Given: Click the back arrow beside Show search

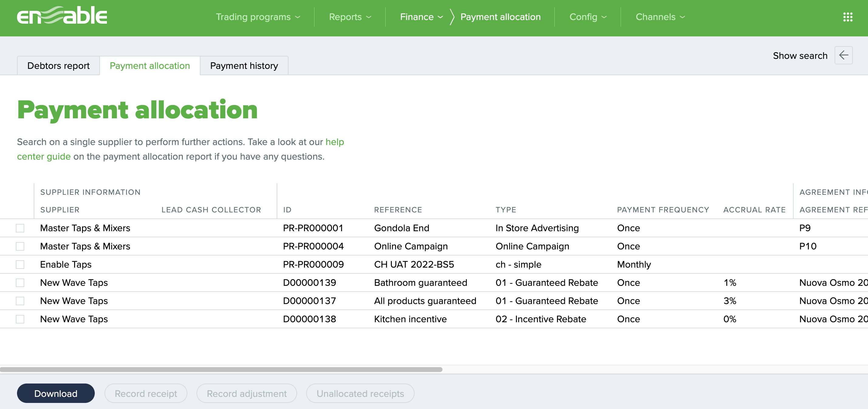Looking at the screenshot, I should (844, 55).
